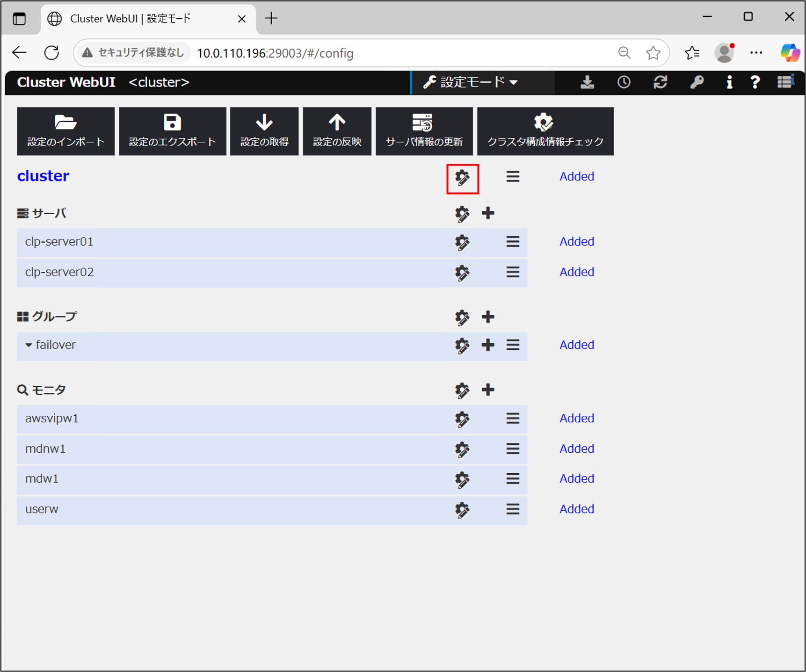Click 設定のインポート button

tap(65, 131)
